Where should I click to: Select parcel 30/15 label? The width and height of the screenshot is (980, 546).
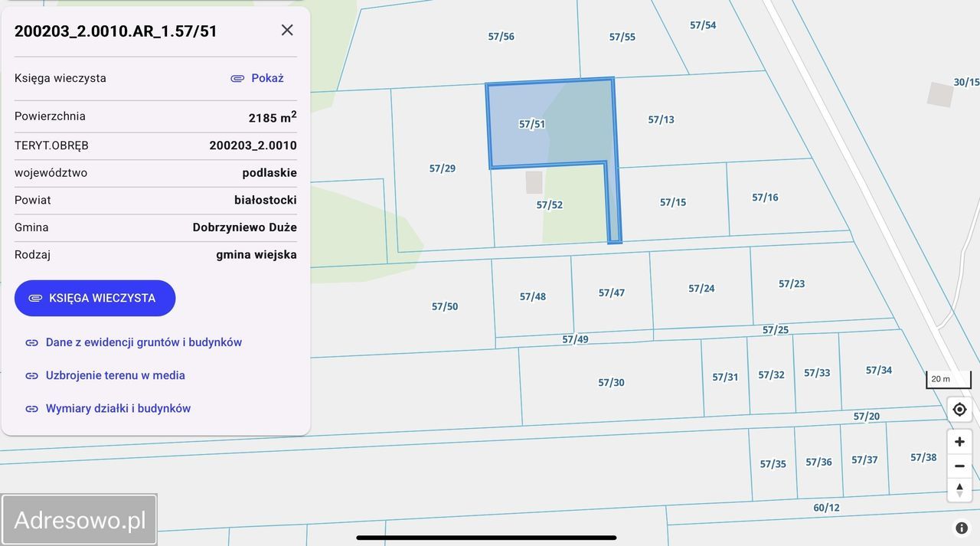point(966,82)
